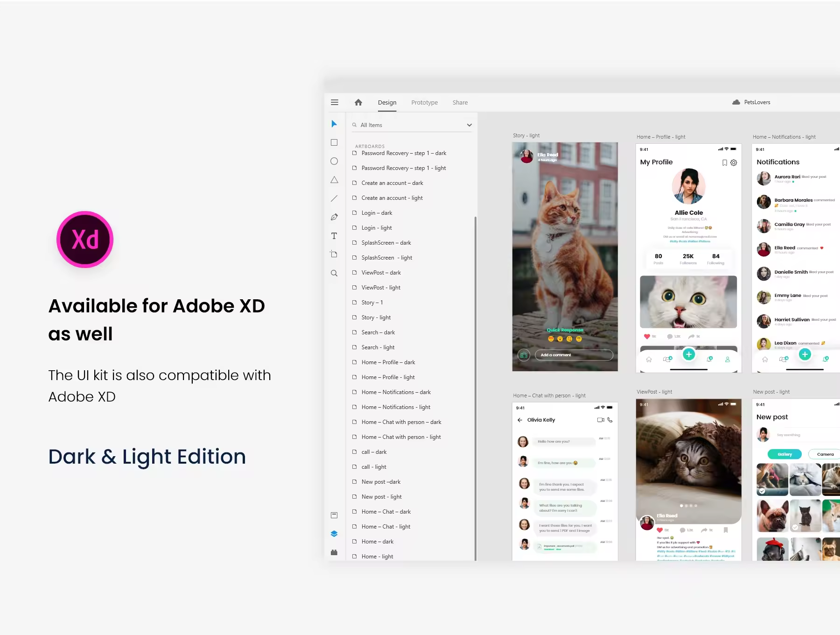Select layer Password Recovery – step 1 – dark
840x635 pixels.
coord(404,153)
